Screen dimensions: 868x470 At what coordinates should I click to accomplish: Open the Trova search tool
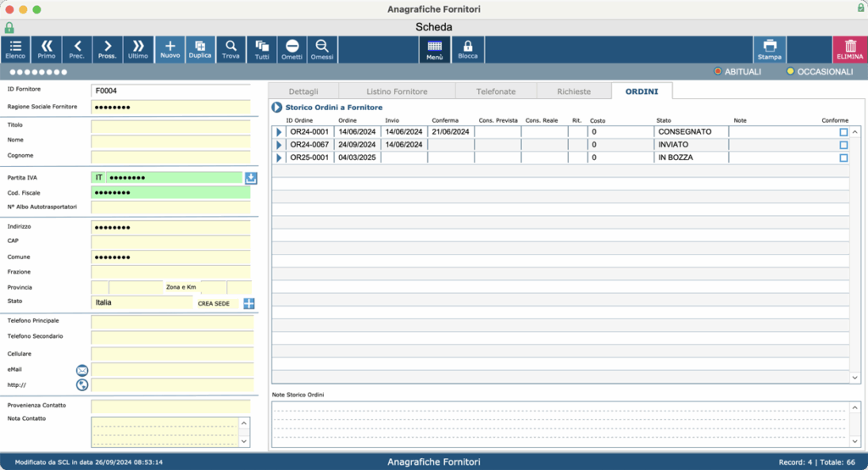click(x=231, y=49)
